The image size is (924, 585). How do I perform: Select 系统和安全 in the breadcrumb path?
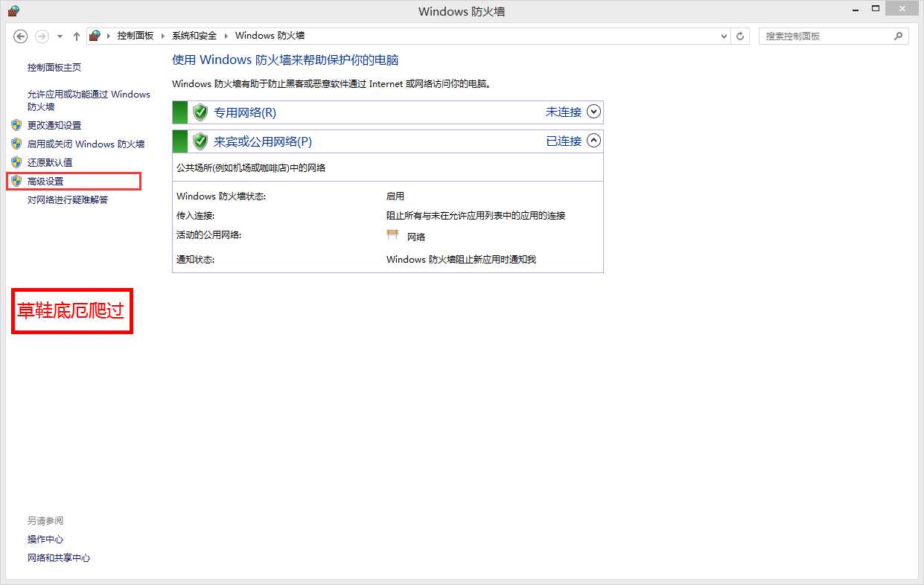coord(194,36)
